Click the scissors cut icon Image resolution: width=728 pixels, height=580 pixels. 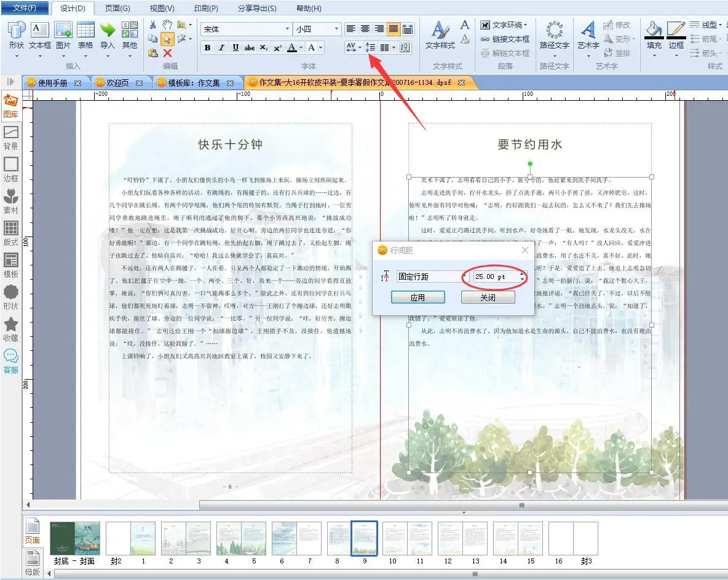coord(152,25)
